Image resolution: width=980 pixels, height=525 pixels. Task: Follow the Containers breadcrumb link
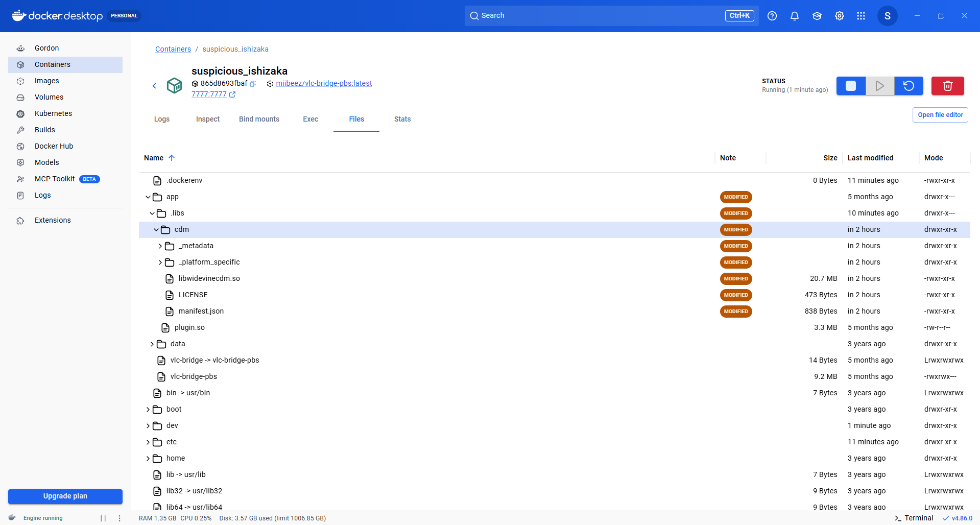[x=173, y=49]
